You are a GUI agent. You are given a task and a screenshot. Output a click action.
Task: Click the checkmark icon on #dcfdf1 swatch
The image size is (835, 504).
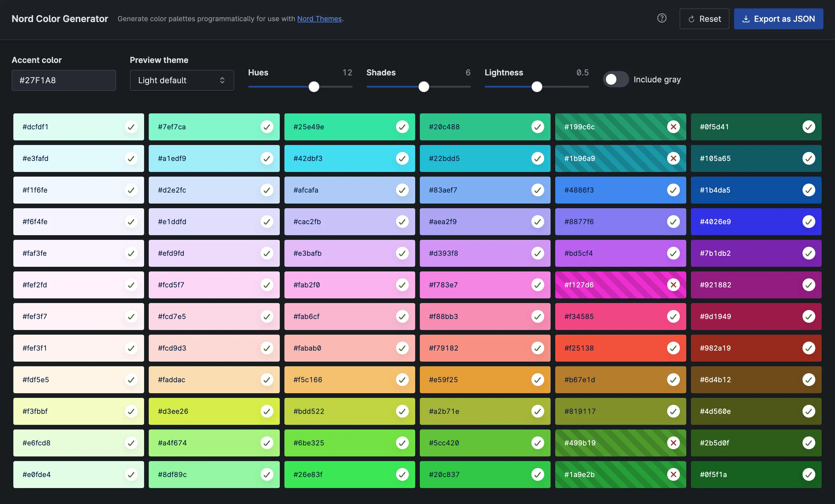pos(131,127)
